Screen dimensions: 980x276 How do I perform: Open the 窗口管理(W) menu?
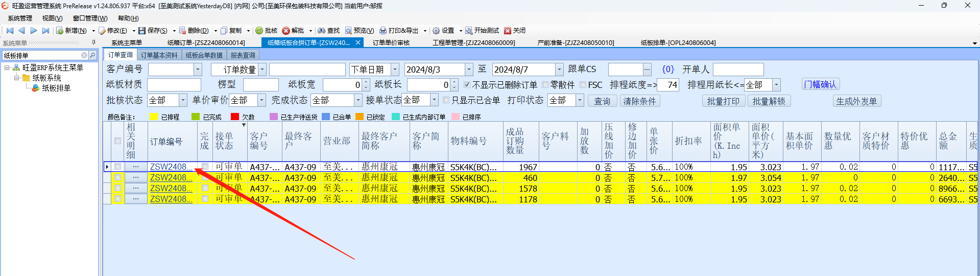[x=90, y=18]
